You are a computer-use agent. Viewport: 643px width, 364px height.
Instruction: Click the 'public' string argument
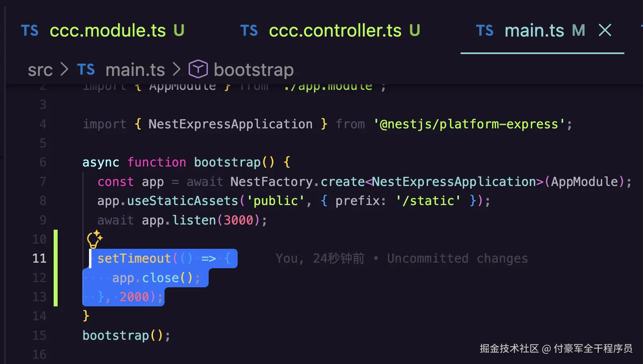pos(276,201)
